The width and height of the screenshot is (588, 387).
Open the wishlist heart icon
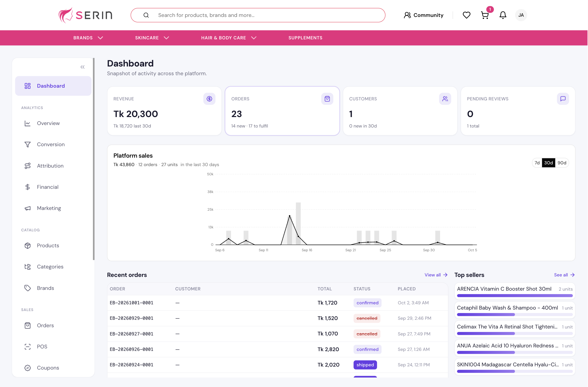(466, 15)
